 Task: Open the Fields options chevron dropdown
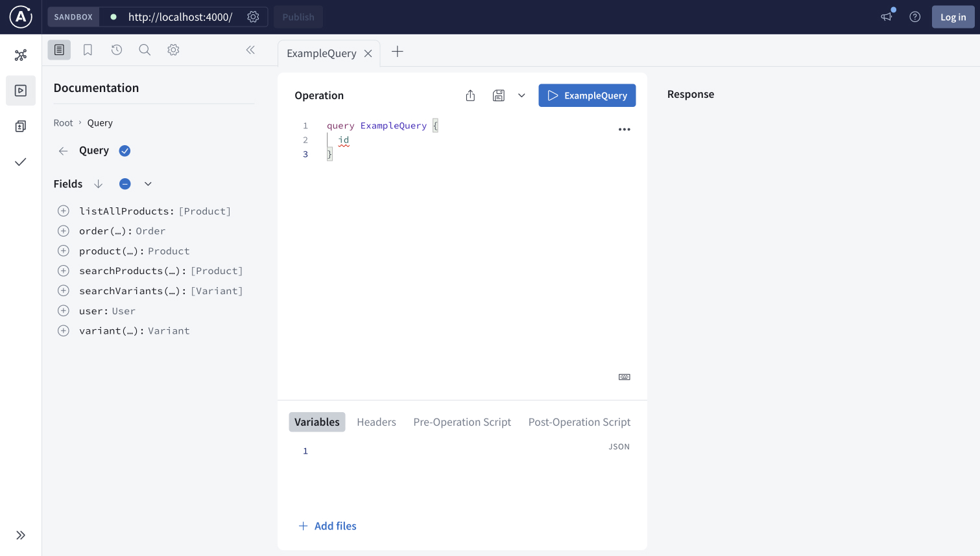point(148,184)
